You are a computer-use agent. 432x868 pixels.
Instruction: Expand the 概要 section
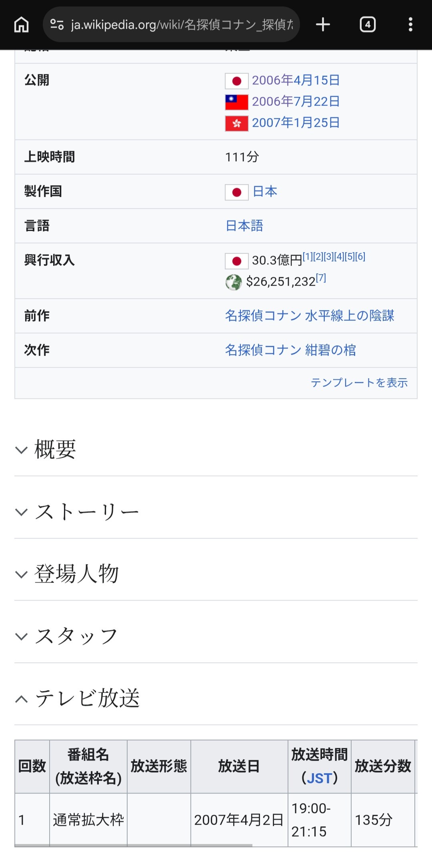tap(55, 449)
